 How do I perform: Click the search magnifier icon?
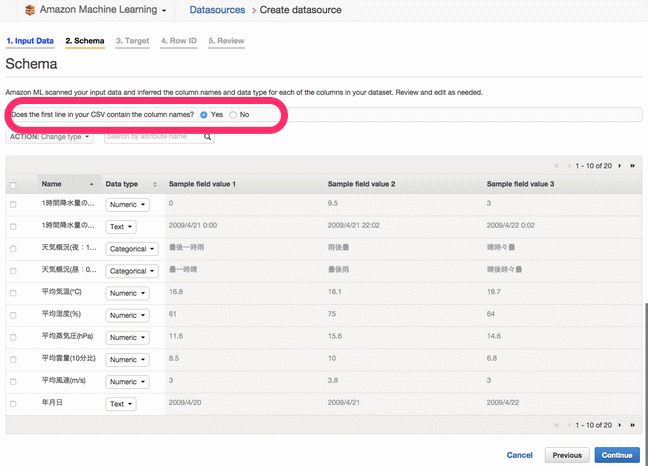(x=207, y=137)
